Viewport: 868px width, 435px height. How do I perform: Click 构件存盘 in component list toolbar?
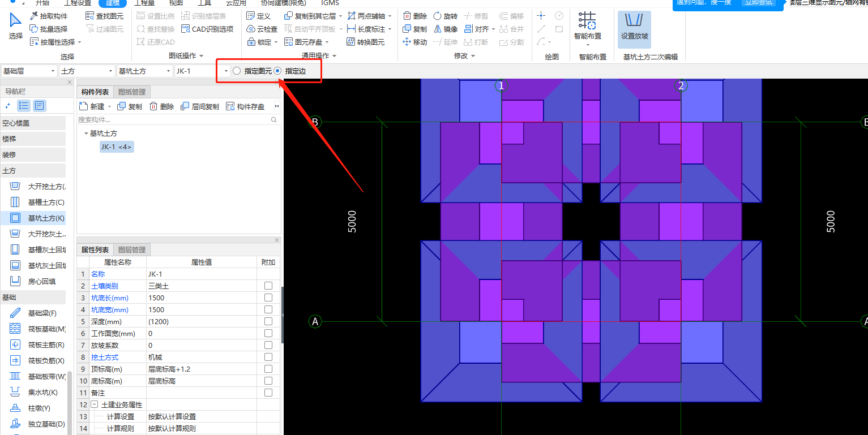245,106
